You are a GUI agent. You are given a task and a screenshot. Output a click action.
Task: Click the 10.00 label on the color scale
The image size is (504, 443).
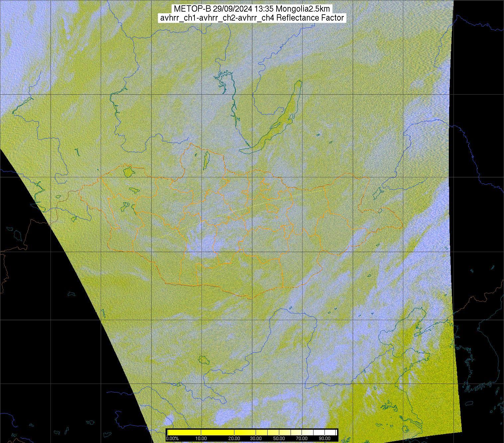coord(201,439)
